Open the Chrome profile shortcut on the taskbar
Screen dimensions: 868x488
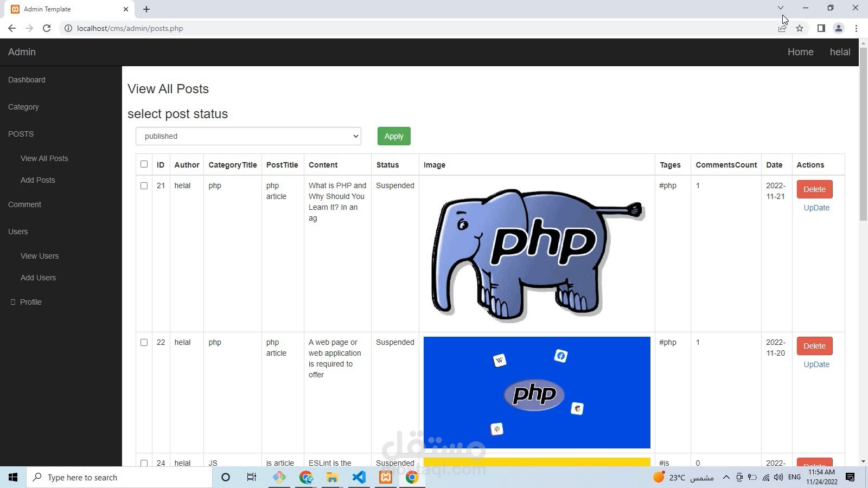coord(306,477)
